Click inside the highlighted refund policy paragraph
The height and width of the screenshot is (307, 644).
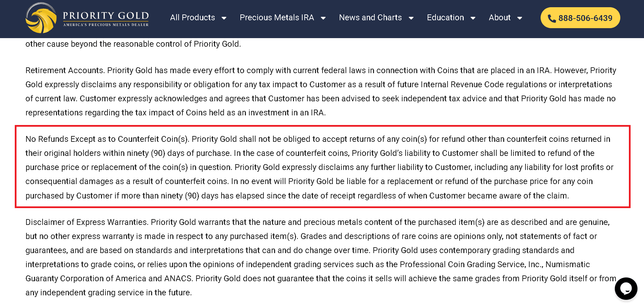pyautogui.click(x=319, y=167)
